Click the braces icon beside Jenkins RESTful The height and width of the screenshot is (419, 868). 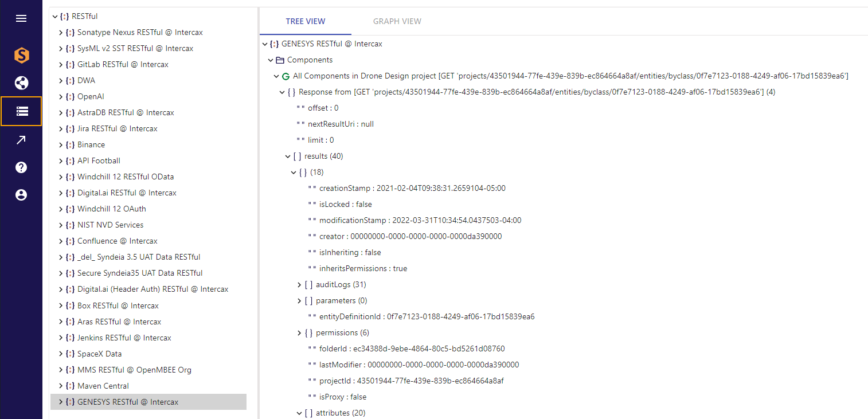coord(71,338)
